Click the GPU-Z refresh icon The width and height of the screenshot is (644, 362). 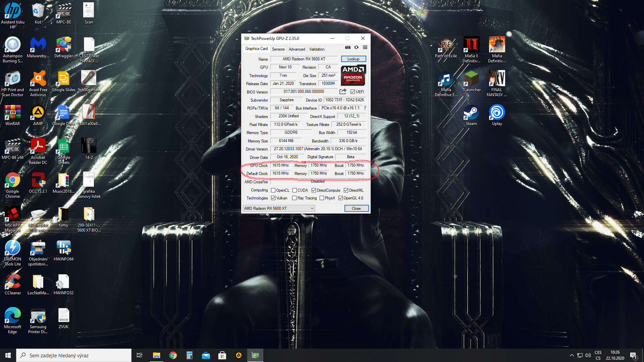(356, 48)
